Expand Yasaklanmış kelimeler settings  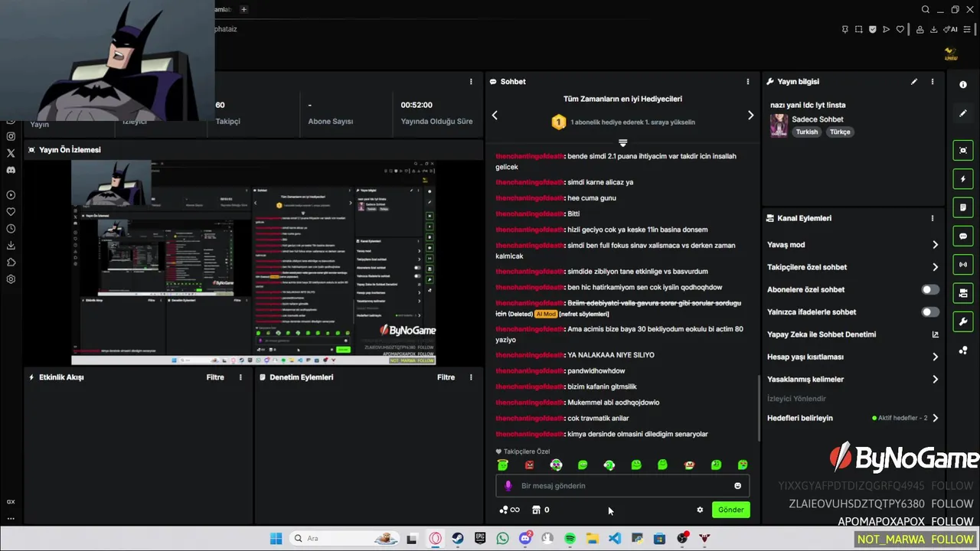coord(935,379)
